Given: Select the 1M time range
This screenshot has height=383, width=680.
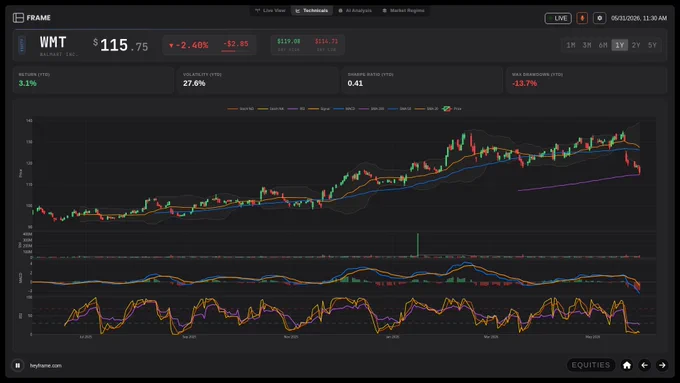Looking at the screenshot, I should tap(571, 45).
